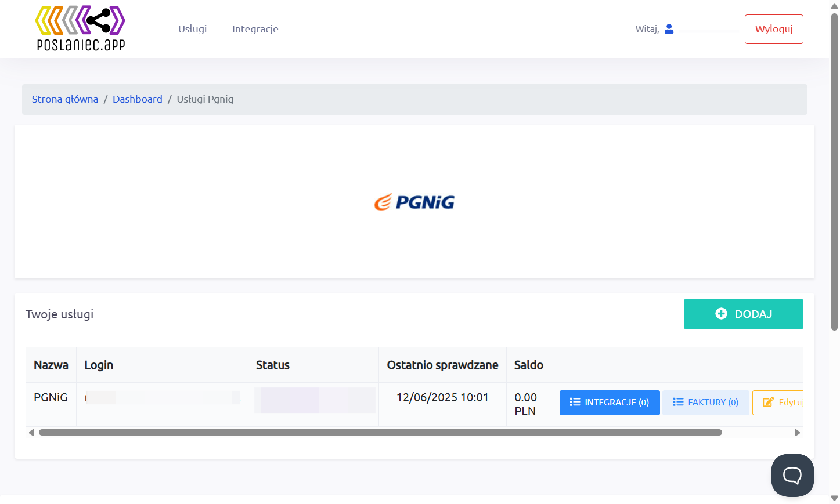Log out with the Wyloguj button
This screenshot has width=840, height=504.
(x=774, y=29)
